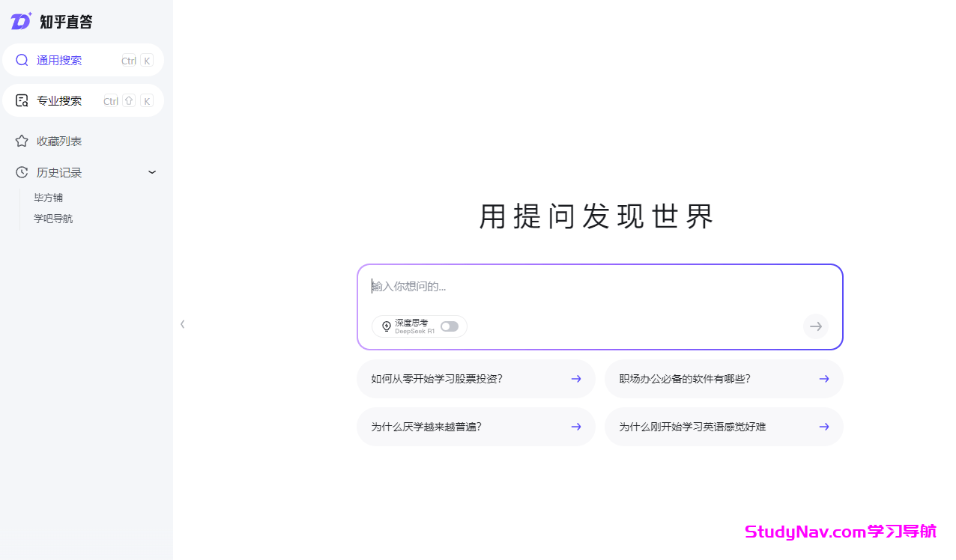Collapse the sidebar with the left arrow
This screenshot has width=956, height=560.
coord(182,323)
